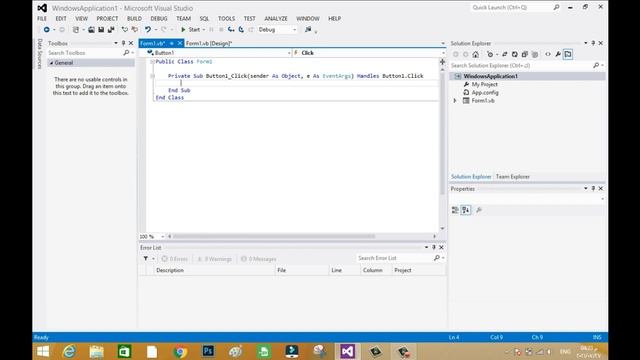The height and width of the screenshot is (360, 640).
Task: Open Google Chrome from the taskbar
Action: coord(180,351)
